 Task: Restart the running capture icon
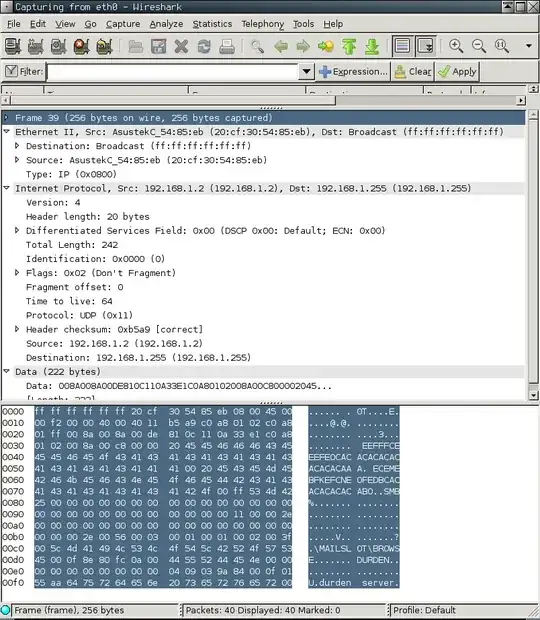[x=104, y=46]
